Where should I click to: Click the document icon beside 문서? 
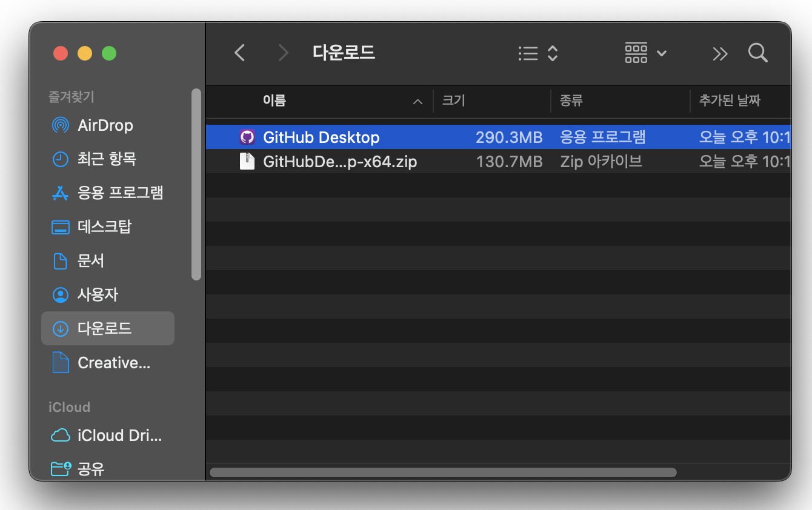[x=60, y=261]
